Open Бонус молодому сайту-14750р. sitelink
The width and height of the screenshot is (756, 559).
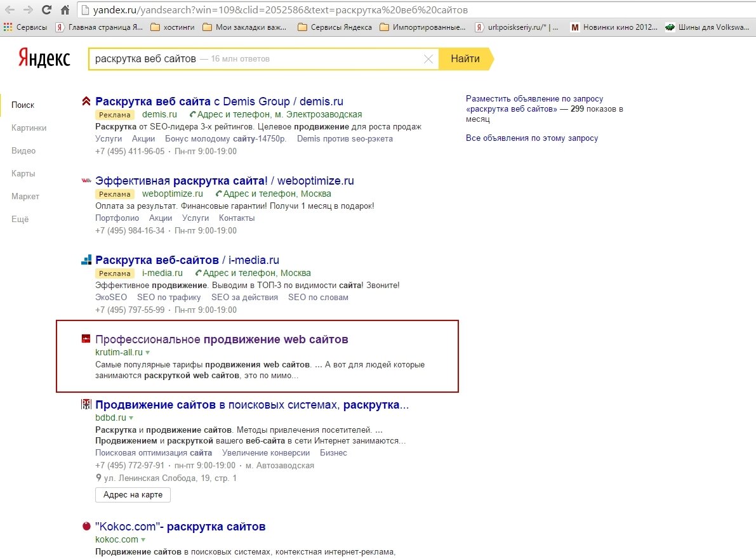click(x=225, y=139)
